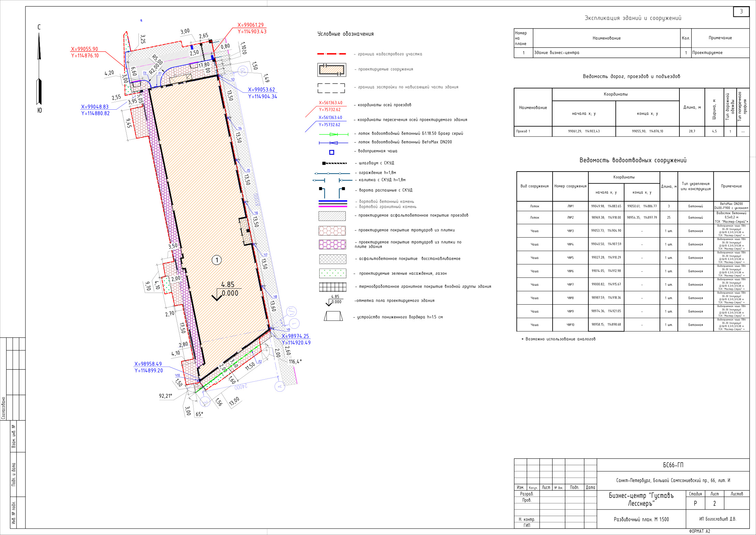
Task: Click the Л№1 cell in drainage table
Action: coord(570,206)
